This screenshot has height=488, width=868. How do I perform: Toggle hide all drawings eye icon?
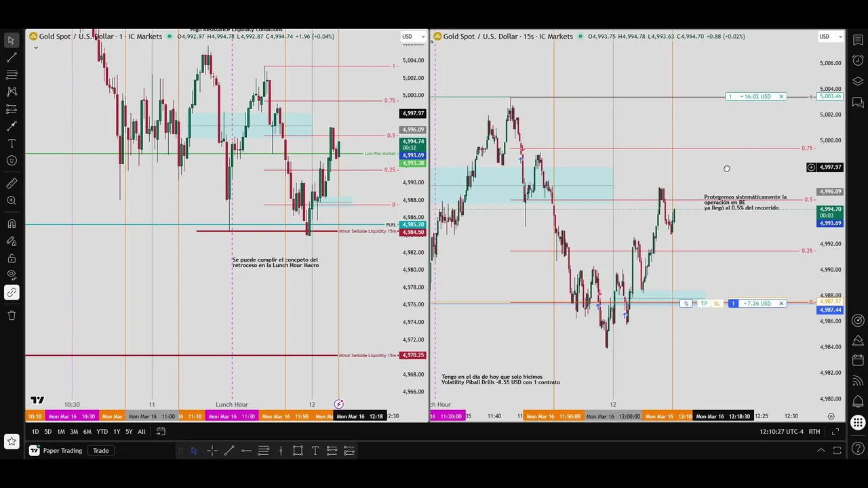[12, 275]
